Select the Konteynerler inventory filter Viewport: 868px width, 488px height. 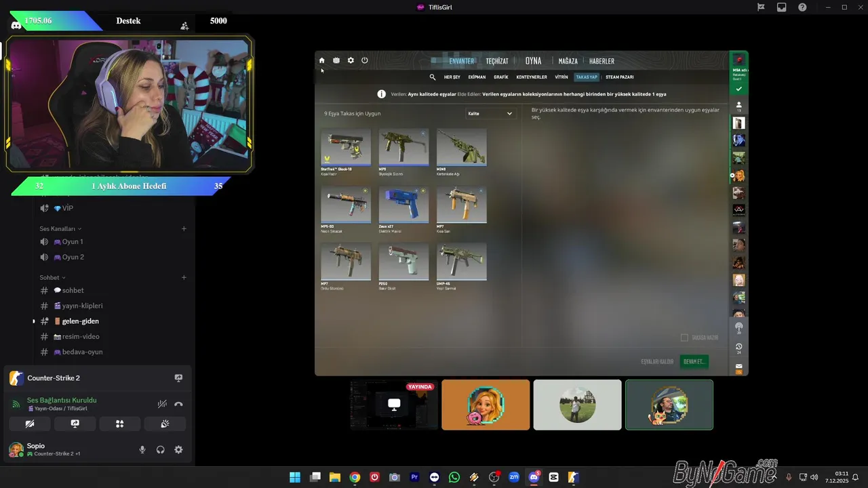point(532,77)
